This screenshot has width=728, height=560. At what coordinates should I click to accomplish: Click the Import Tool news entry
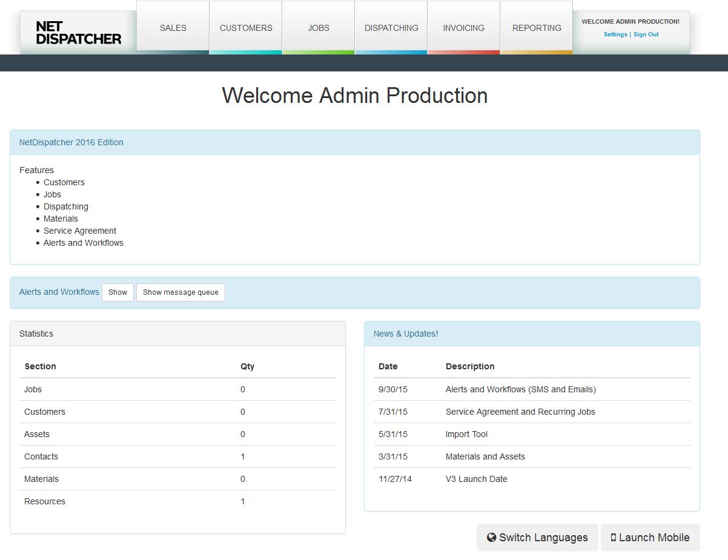(x=466, y=434)
